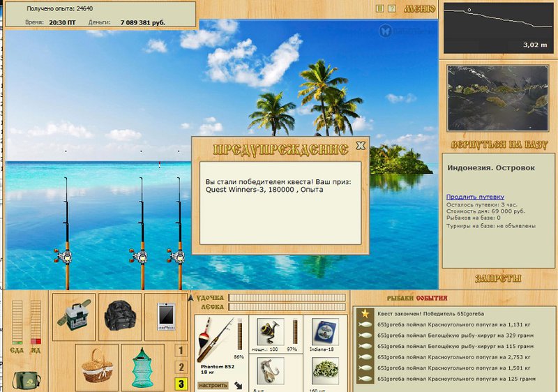Click the depth profile chart
Screen dimensions: 558x392
point(498,29)
